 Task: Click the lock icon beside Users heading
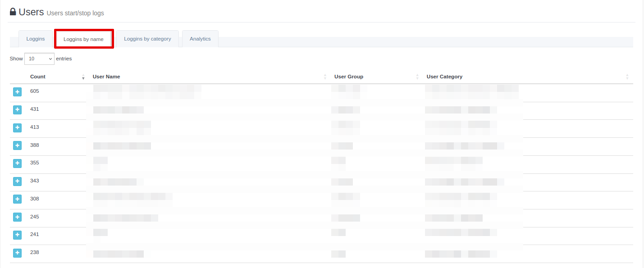[x=13, y=12]
